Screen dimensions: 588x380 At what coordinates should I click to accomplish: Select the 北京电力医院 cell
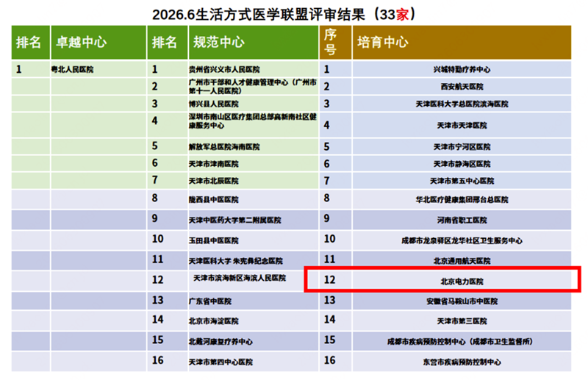click(462, 282)
